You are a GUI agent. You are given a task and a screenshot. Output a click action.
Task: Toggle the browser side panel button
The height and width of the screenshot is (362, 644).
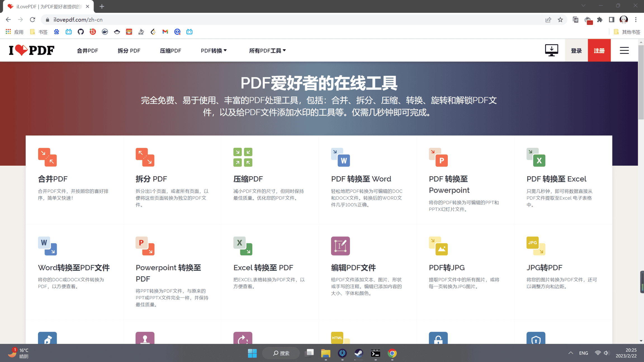611,20
